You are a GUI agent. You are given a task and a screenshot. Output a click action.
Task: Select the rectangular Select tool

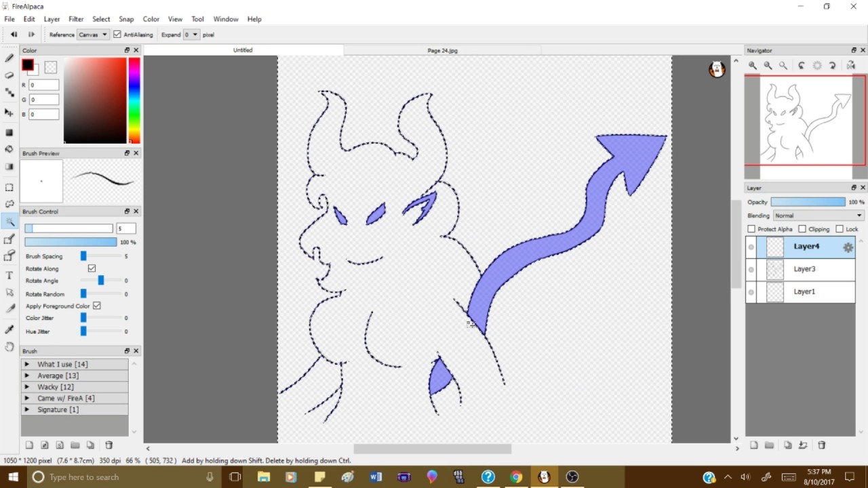(9, 187)
